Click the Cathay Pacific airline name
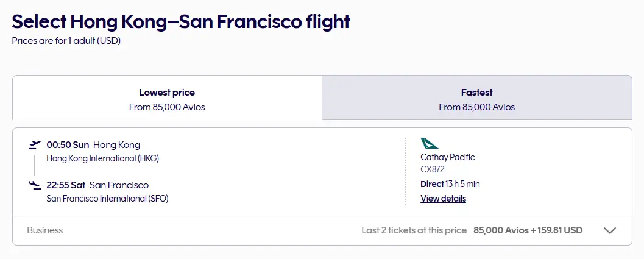The height and width of the screenshot is (259, 644). 447,157
